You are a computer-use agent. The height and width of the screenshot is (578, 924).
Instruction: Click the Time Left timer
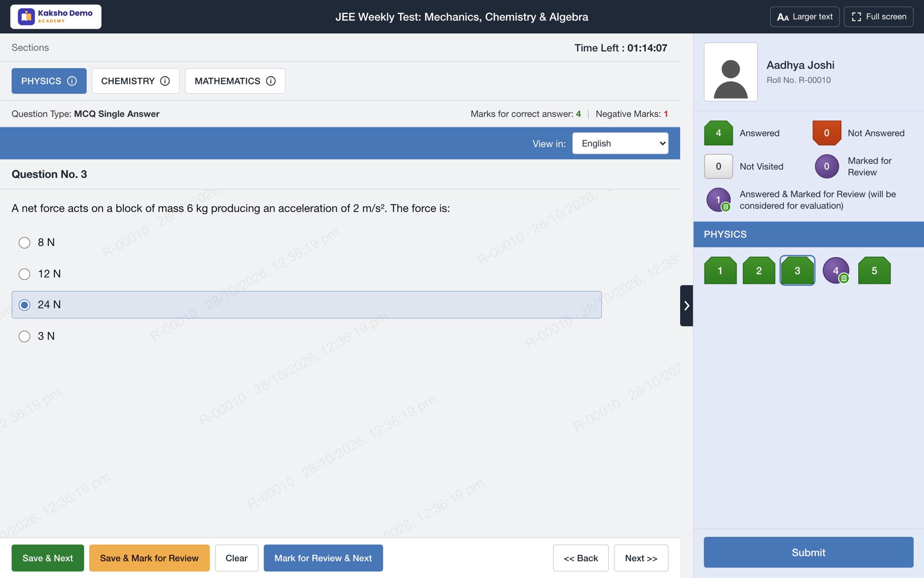point(620,48)
